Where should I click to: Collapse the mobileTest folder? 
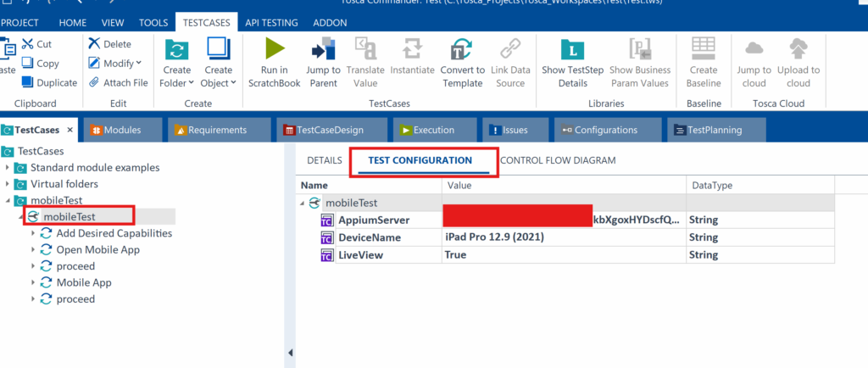point(7,200)
